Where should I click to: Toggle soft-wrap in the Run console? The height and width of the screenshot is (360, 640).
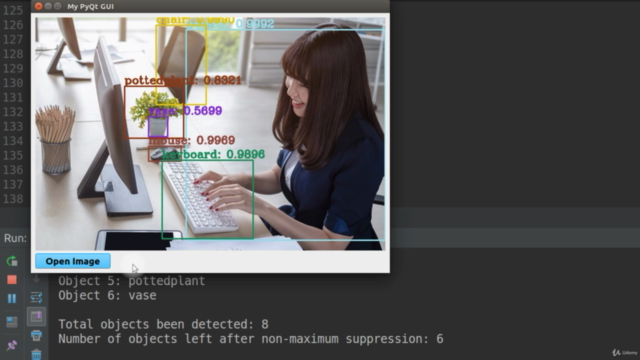tap(36, 297)
